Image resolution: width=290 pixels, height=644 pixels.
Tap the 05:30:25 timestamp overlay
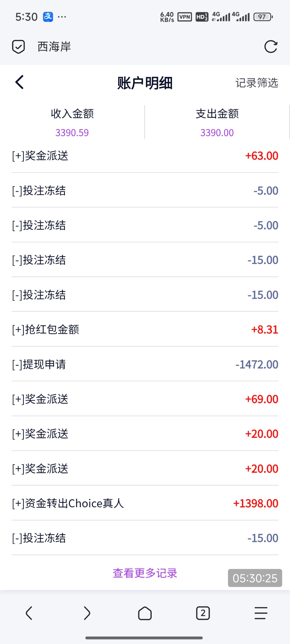click(255, 578)
